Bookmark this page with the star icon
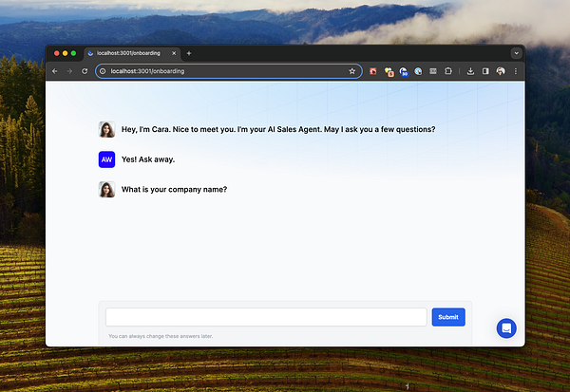Viewport: 570px width, 392px height. click(351, 71)
